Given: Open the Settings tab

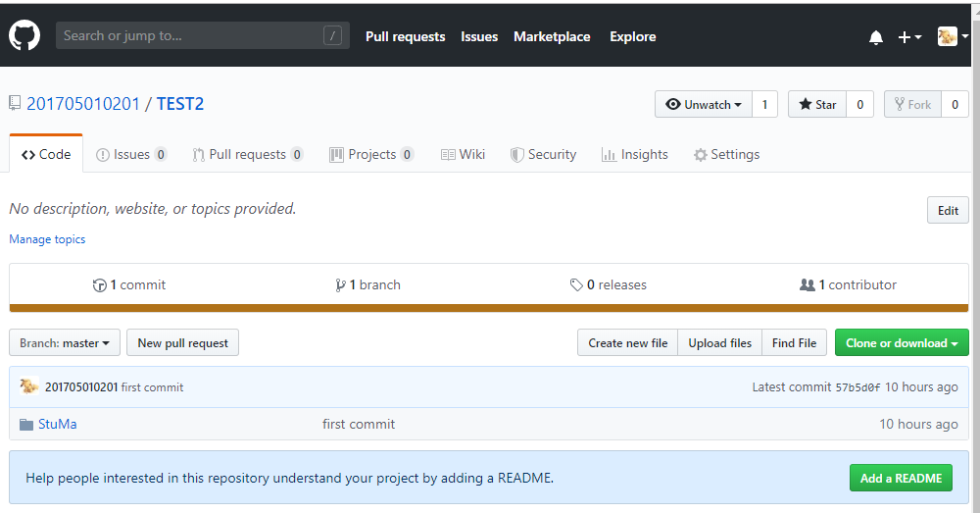Looking at the screenshot, I should pos(726,155).
